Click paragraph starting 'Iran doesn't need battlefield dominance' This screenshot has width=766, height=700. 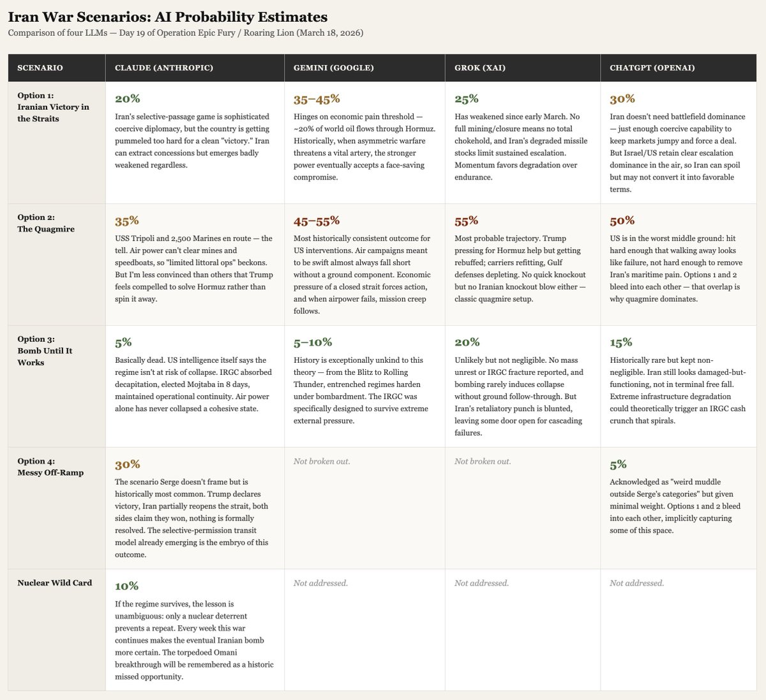click(679, 153)
